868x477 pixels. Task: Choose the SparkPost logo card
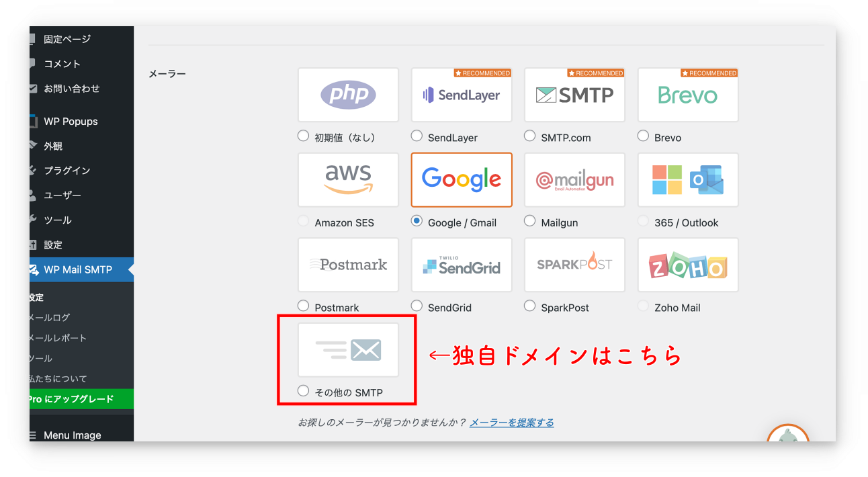[574, 265]
